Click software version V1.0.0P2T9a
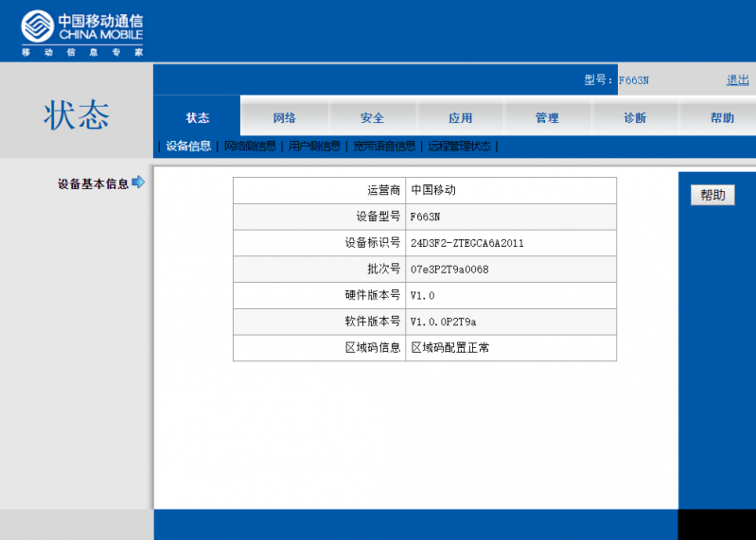 pyautogui.click(x=443, y=322)
